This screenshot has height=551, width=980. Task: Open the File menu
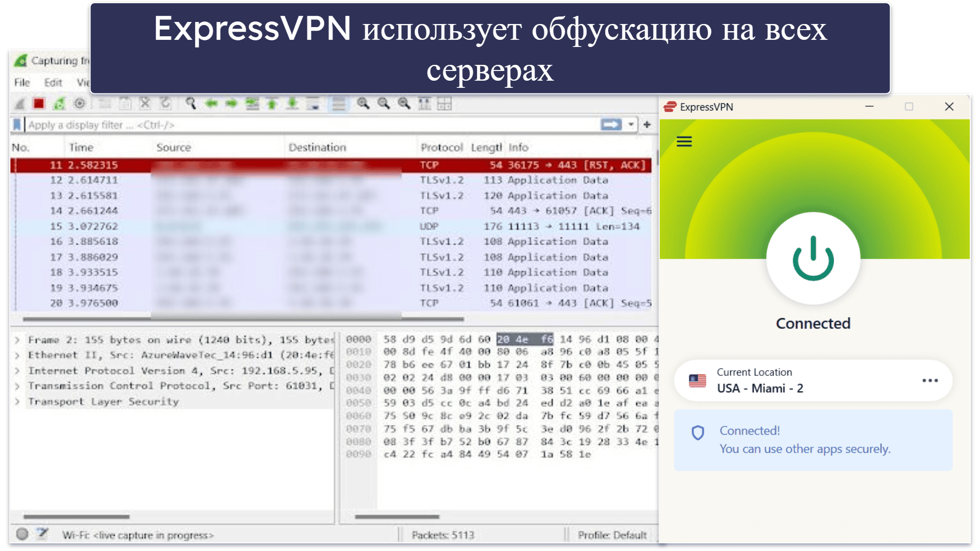click(x=22, y=82)
